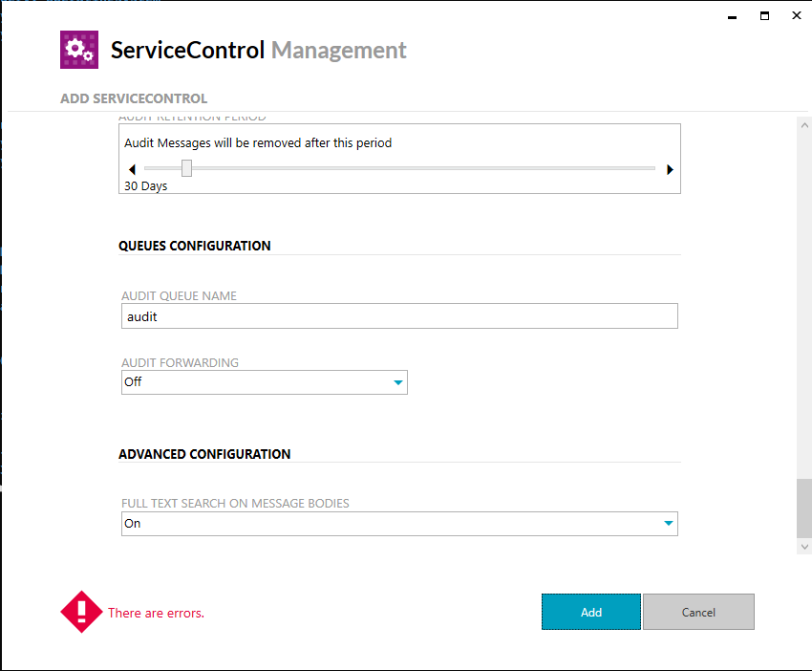Open the Audit Forwarding dropdown
Image resolution: width=812 pixels, height=671 pixels.
(x=264, y=381)
